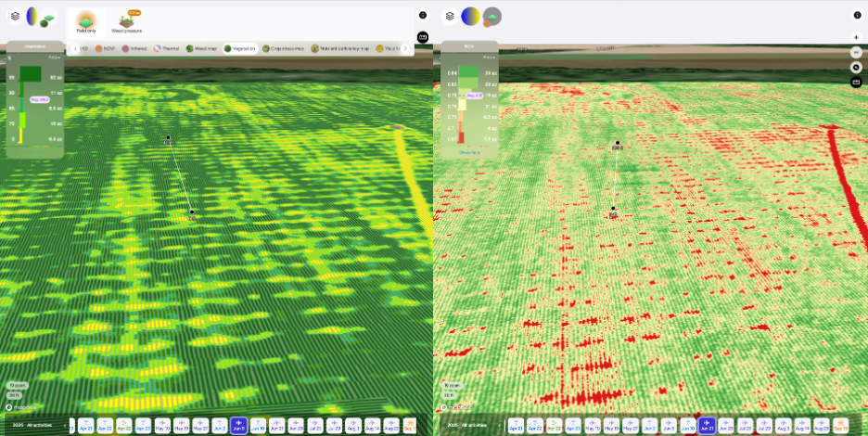Zoom in on right map
The width and height of the screenshot is (868, 436).
tap(856, 37)
